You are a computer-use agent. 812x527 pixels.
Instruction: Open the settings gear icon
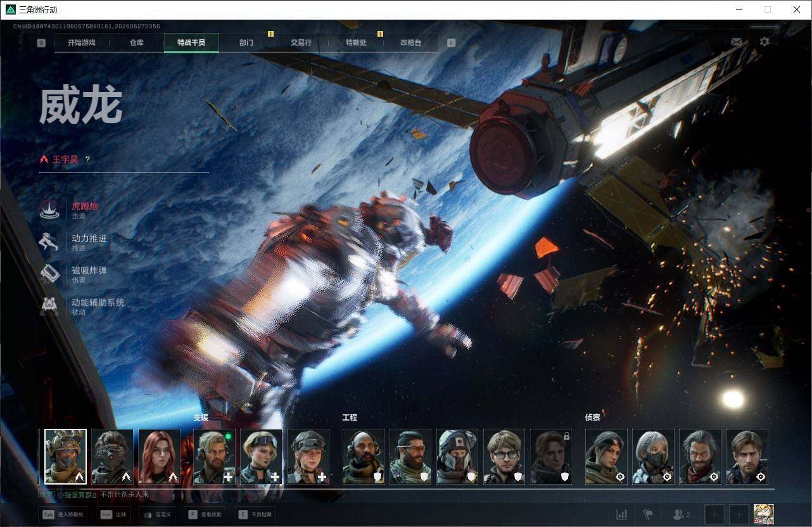(x=764, y=42)
